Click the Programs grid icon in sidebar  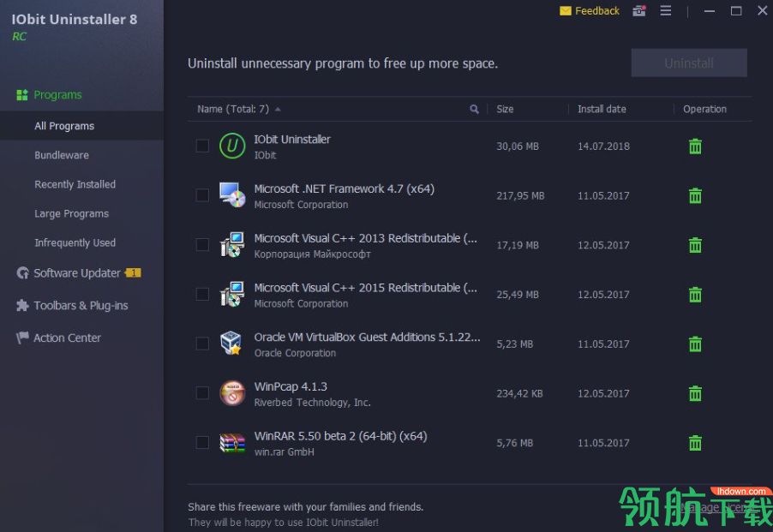pyautogui.click(x=22, y=95)
